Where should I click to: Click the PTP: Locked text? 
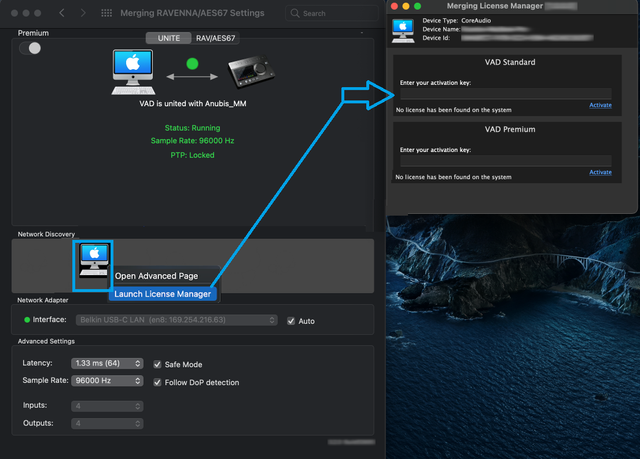pyautogui.click(x=192, y=155)
